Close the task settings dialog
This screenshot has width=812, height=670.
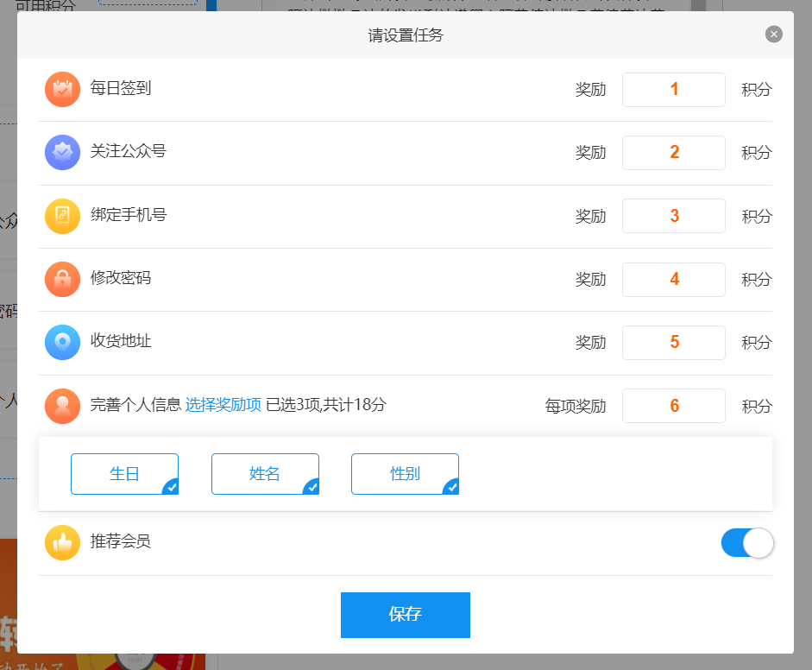pyautogui.click(x=774, y=35)
